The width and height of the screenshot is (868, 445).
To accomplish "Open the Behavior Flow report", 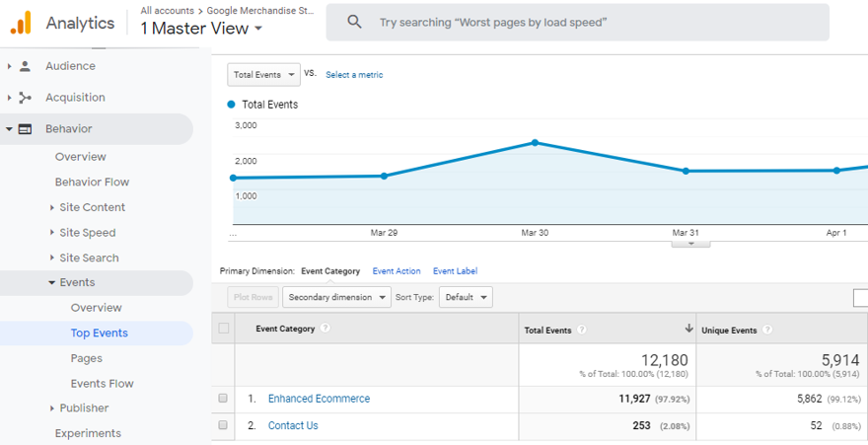I will click(92, 183).
